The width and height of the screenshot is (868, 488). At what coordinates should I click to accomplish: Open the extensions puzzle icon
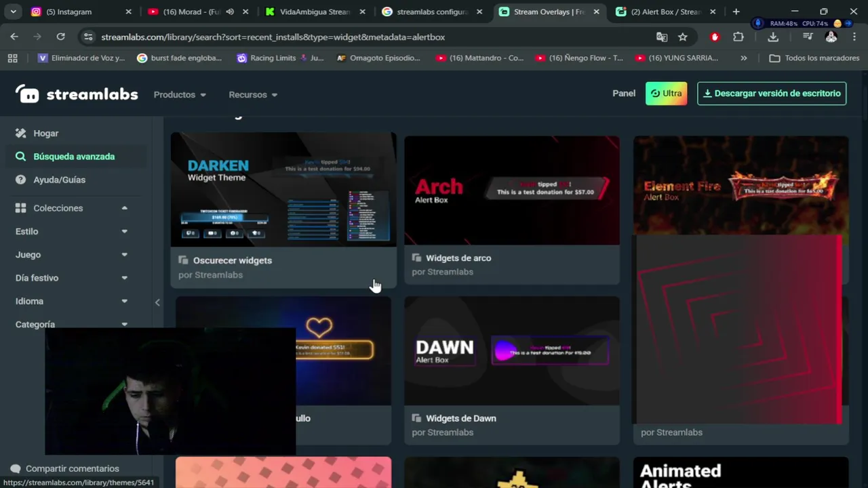click(738, 37)
